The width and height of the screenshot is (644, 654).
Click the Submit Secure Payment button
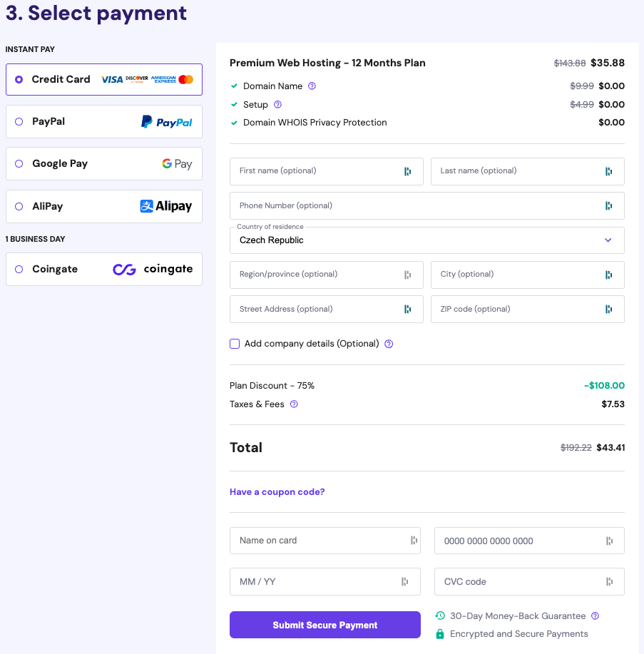324,625
